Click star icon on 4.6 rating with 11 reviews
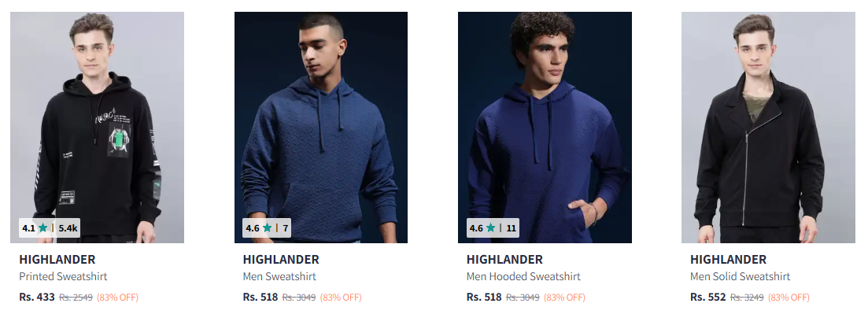This screenshot has height=318, width=868. (x=490, y=227)
